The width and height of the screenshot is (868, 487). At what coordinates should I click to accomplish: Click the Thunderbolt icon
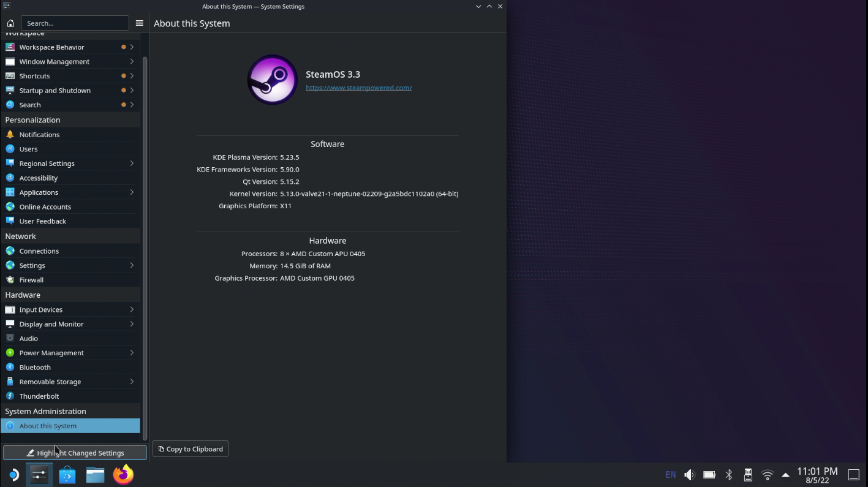click(10, 396)
